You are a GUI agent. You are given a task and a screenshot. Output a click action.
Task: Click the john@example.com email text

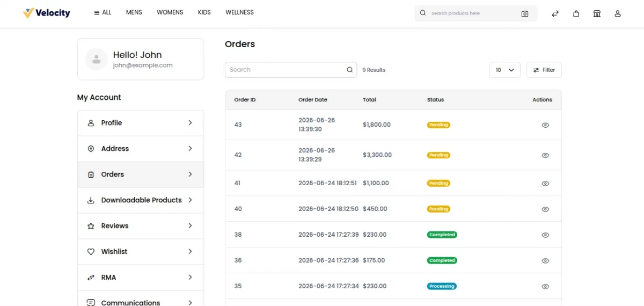[143, 65]
